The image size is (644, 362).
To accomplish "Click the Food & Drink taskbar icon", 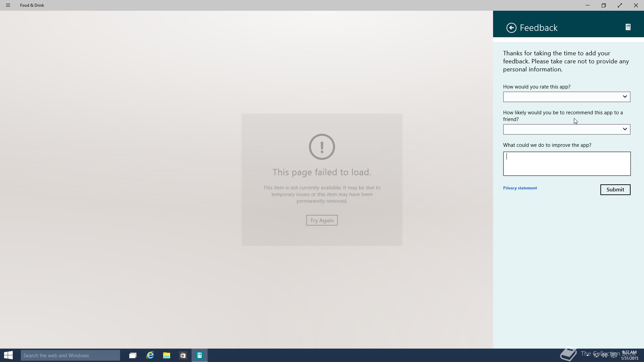I will pyautogui.click(x=200, y=355).
